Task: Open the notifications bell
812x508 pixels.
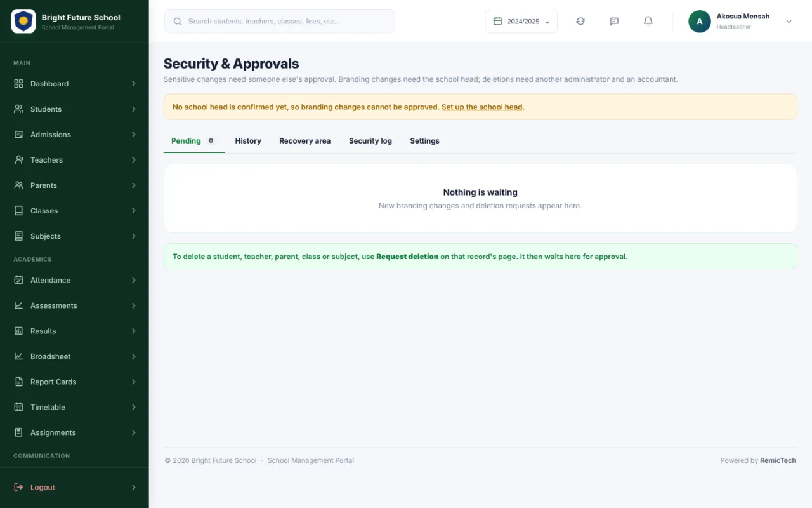Action: coord(648,21)
